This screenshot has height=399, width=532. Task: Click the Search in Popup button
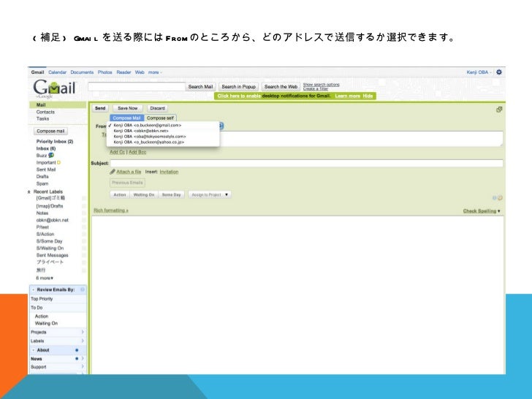click(x=238, y=87)
